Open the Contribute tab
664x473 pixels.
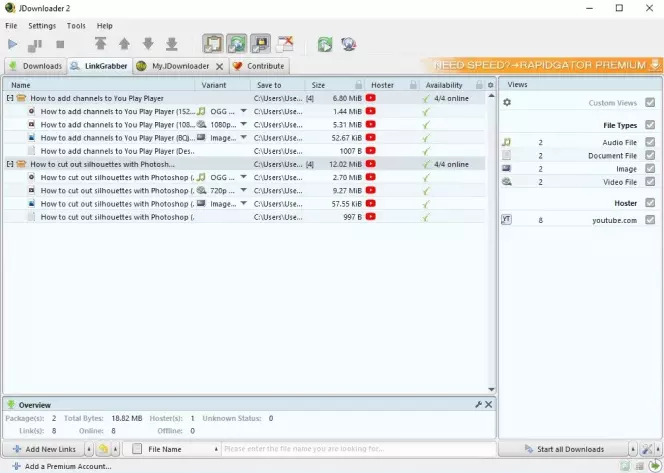click(x=259, y=66)
